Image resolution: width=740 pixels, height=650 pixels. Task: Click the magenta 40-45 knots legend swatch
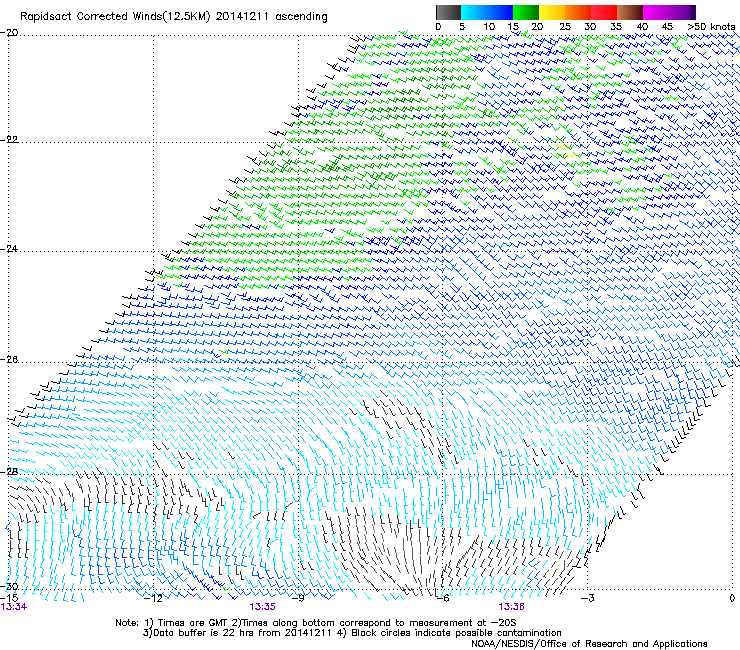tap(656, 12)
